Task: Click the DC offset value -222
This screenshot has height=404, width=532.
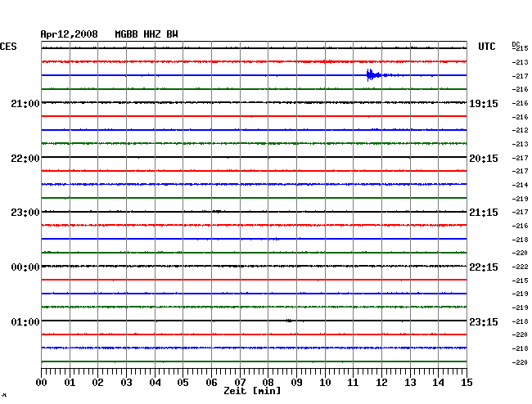Action: tap(520, 267)
